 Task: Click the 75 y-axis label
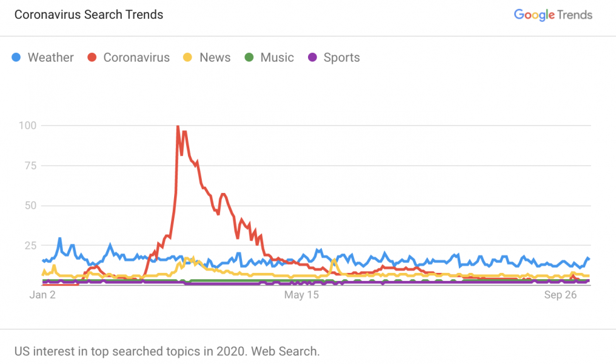point(30,165)
